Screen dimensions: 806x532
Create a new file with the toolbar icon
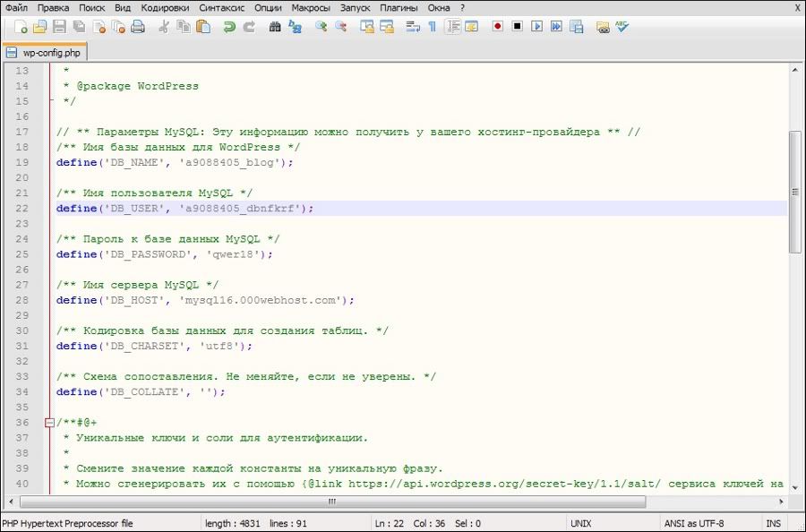coord(21,27)
